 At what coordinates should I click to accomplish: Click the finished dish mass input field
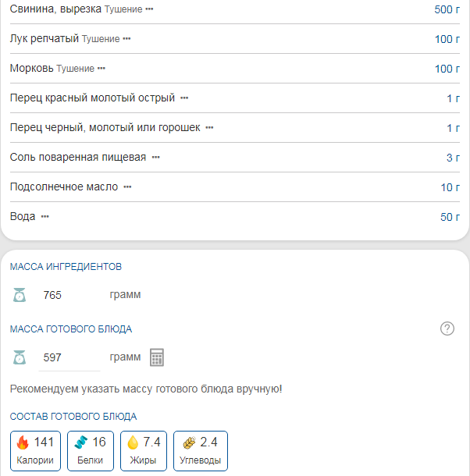pyautogui.click(x=69, y=357)
